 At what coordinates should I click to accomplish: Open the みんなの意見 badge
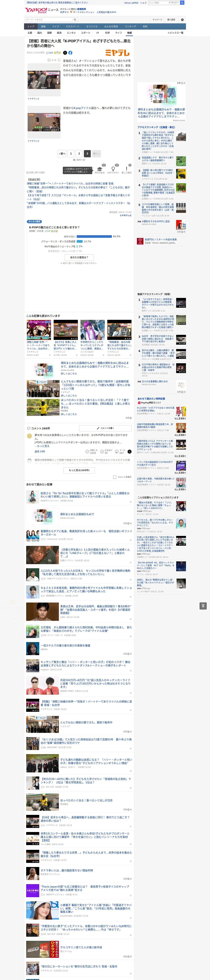coord(34,221)
